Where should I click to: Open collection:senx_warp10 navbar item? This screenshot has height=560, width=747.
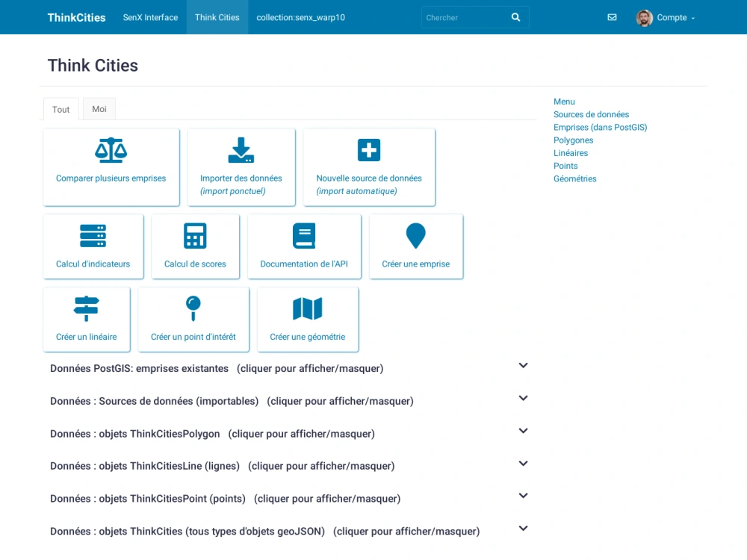(300, 17)
